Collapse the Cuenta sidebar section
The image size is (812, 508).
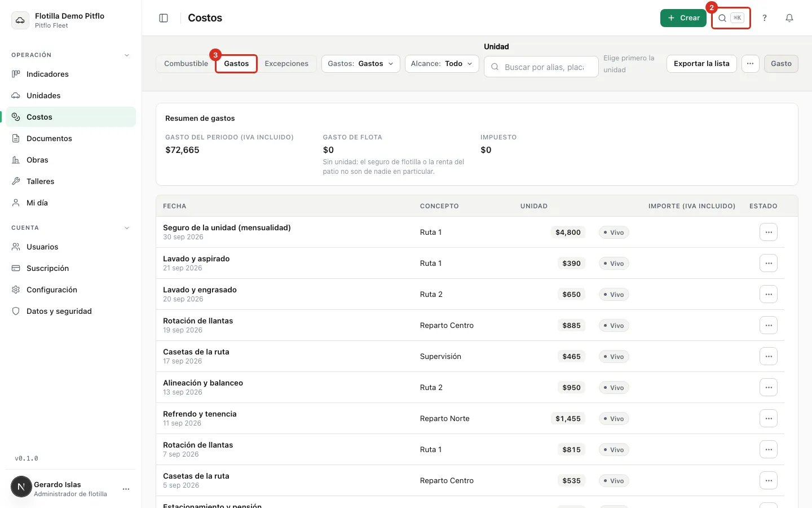pyautogui.click(x=127, y=228)
